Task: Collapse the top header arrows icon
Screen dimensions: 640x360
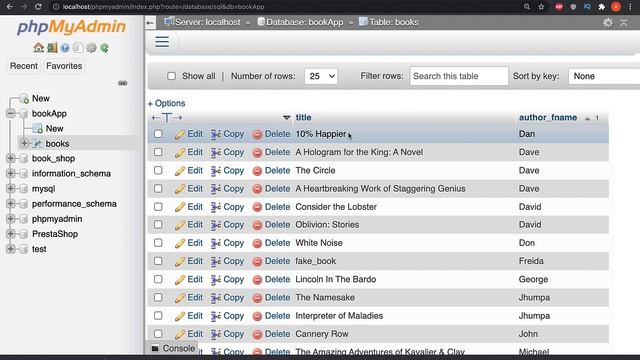Action: (x=624, y=22)
